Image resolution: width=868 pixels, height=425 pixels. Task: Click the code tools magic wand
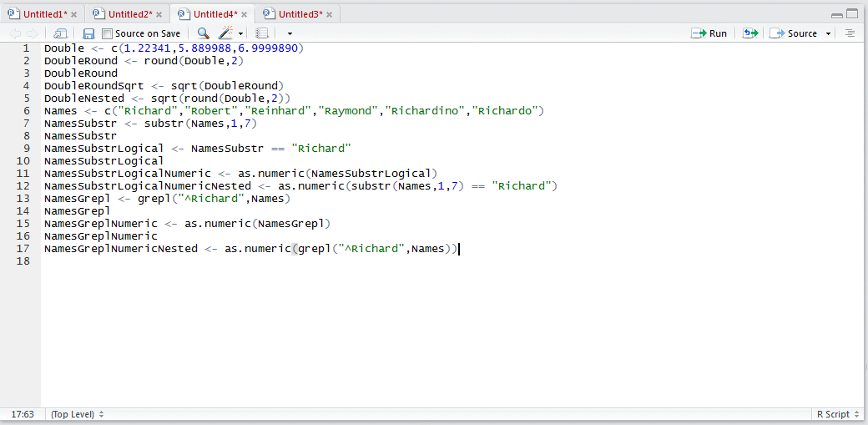[226, 33]
